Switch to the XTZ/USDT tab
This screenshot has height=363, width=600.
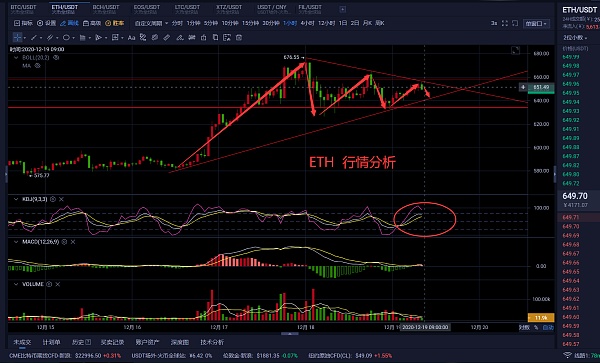(229, 9)
